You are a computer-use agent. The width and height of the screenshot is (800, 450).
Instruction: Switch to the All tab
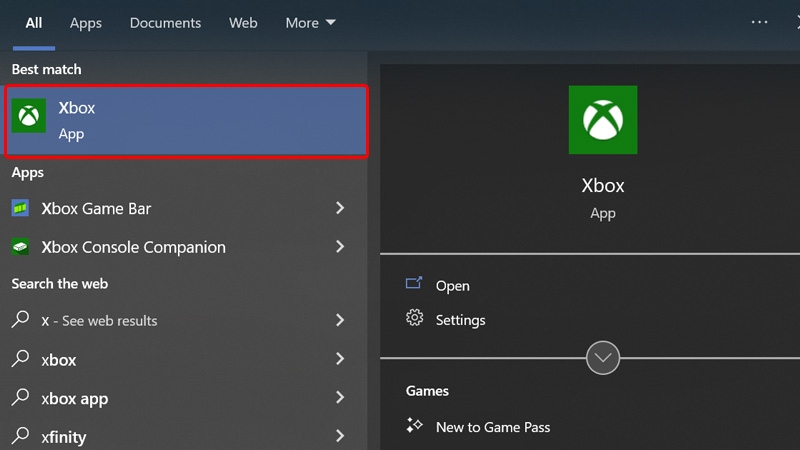[x=34, y=23]
